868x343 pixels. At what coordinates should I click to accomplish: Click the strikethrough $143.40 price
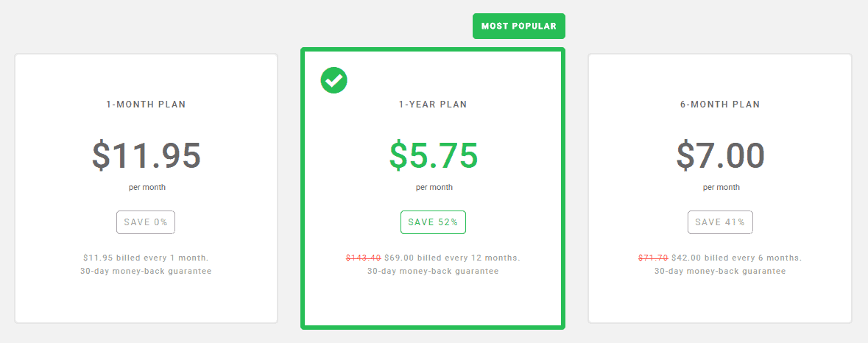coord(363,258)
